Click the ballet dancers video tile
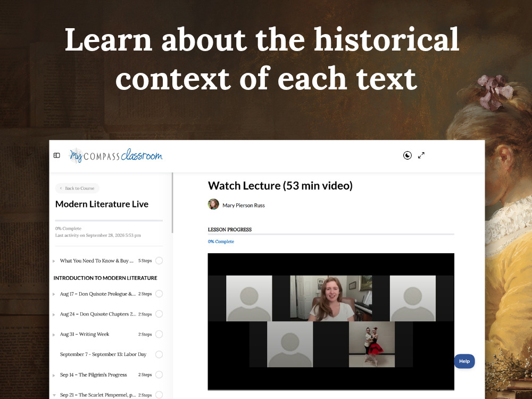The image size is (532, 399). [372, 344]
